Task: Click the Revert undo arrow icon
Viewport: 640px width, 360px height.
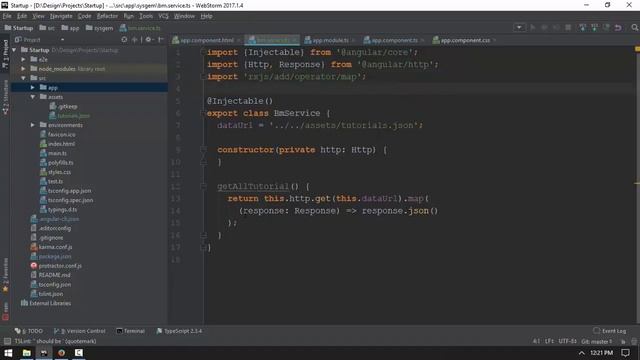Action: (x=618, y=27)
